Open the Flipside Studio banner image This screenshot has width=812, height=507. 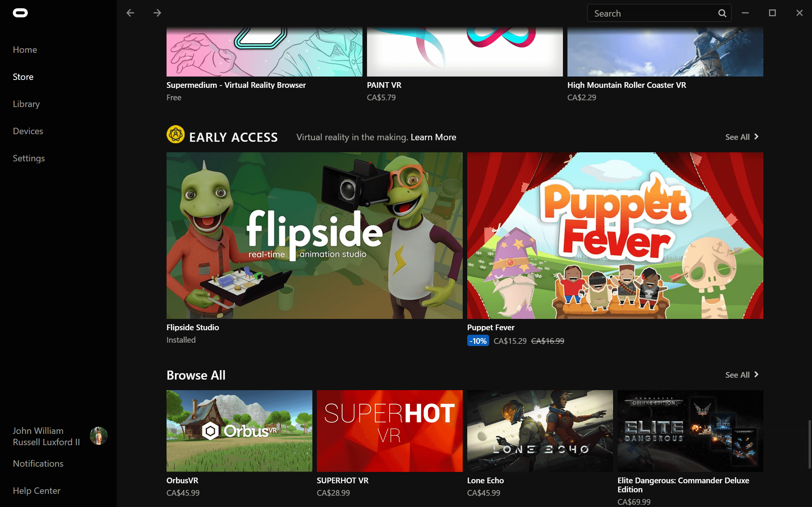[x=315, y=236]
